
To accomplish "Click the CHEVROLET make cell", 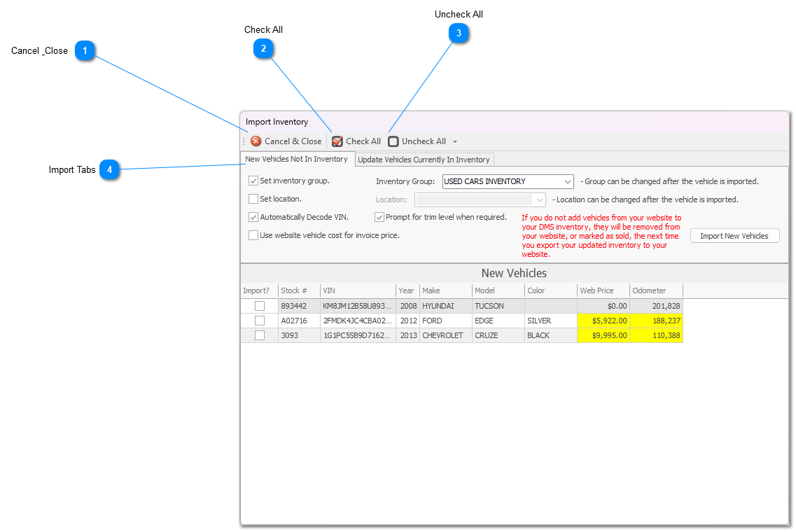I will [446, 335].
